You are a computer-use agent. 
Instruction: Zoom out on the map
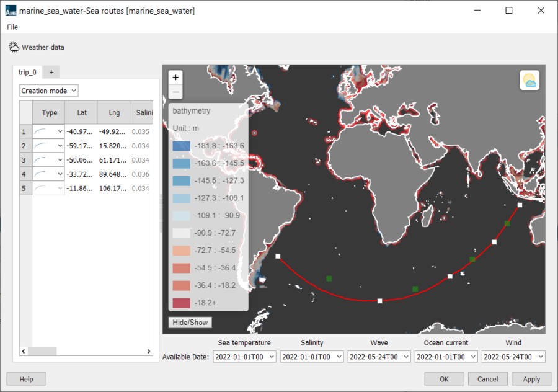coord(175,92)
